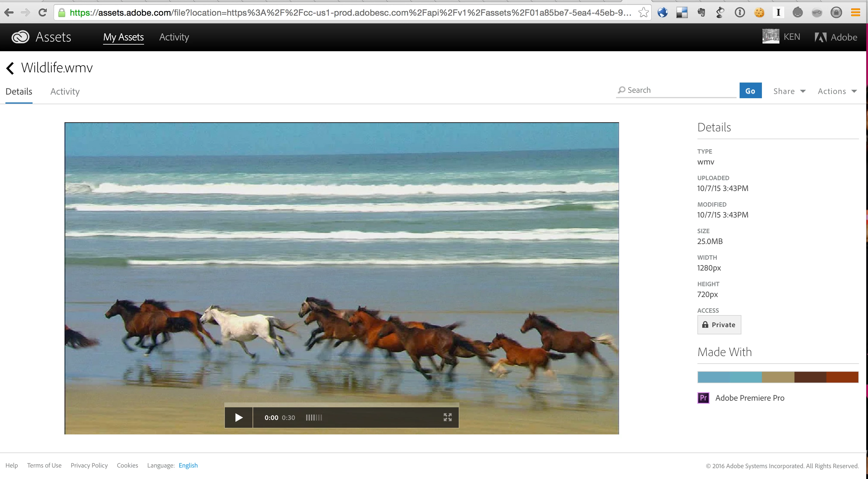This screenshot has height=479, width=868.
Task: Play the Wildlife video
Action: coord(239,418)
